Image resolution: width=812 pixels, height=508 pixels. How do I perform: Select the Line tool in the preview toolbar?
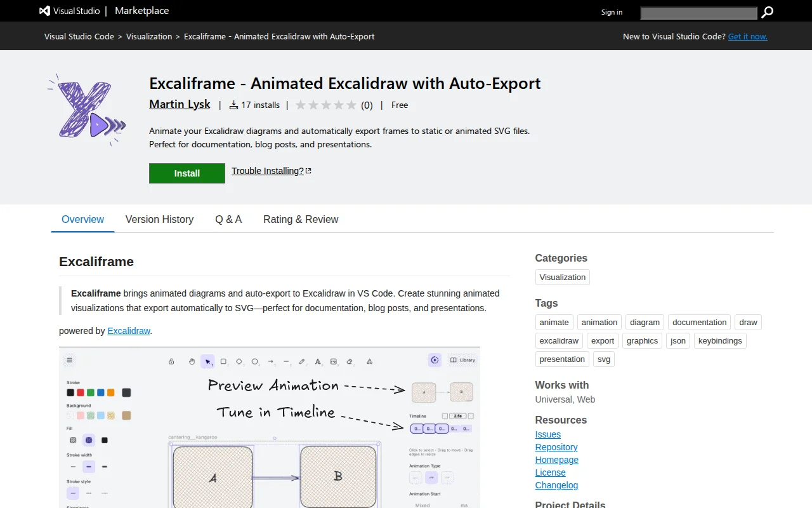click(x=287, y=361)
